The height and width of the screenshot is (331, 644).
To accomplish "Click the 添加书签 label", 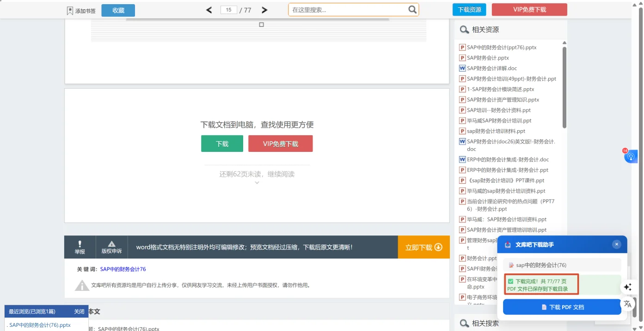I will pyautogui.click(x=86, y=11).
